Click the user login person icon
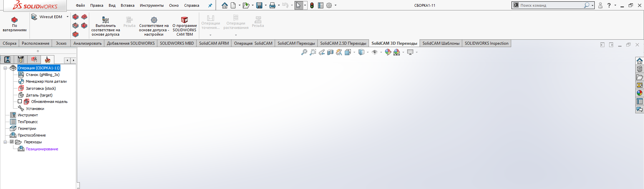The height and width of the screenshot is (189, 644). click(x=600, y=5)
